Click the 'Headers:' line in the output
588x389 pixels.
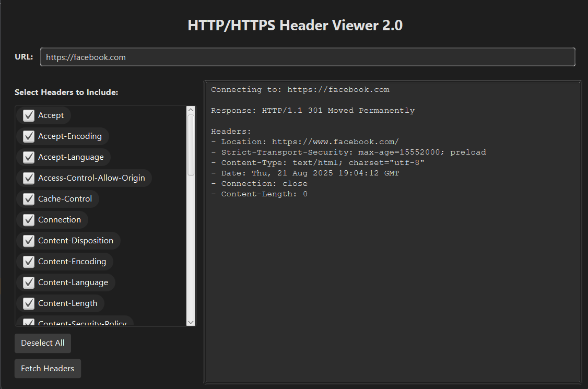(231, 131)
